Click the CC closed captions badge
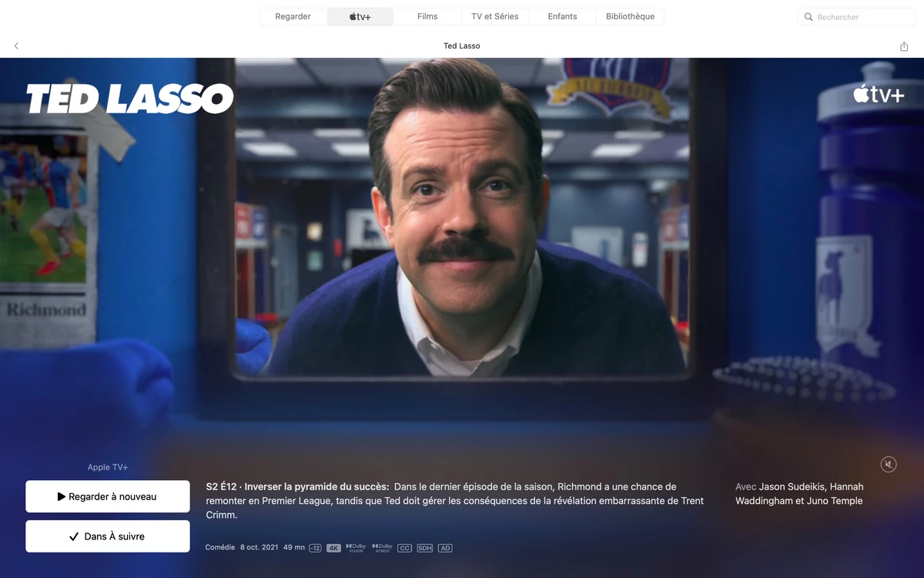Viewport: 924px width, 578px height. coord(404,548)
